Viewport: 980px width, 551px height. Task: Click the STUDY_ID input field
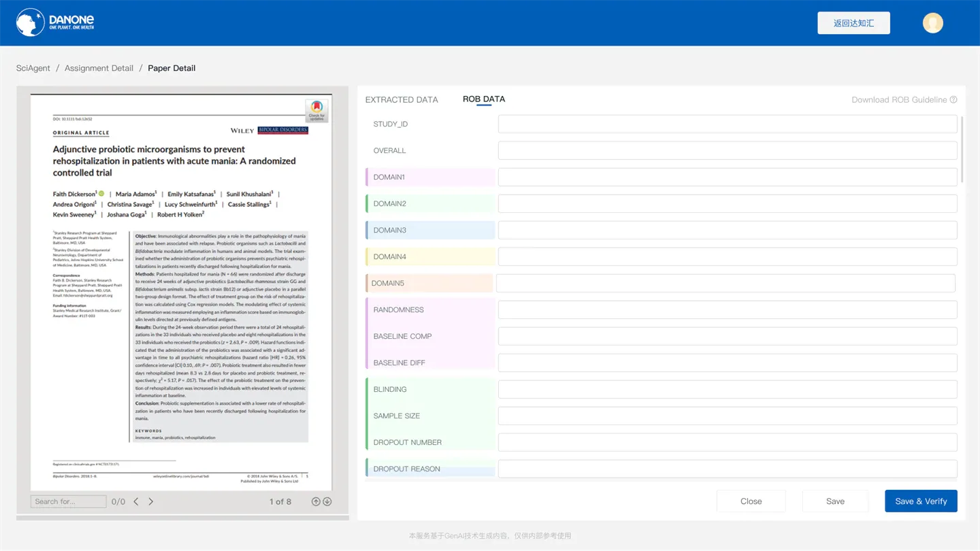pos(728,124)
